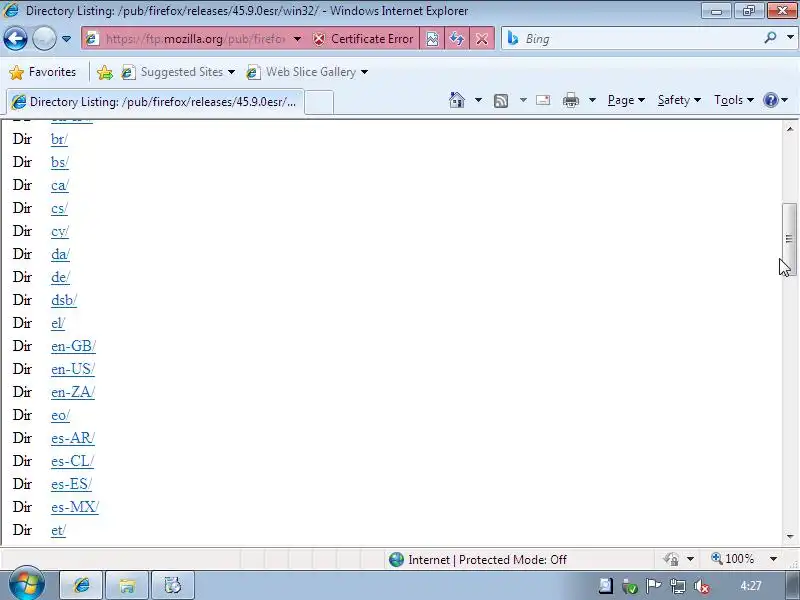Screen dimensions: 800x600
Task: Click the RSS Feeds icon
Action: pyautogui.click(x=501, y=101)
